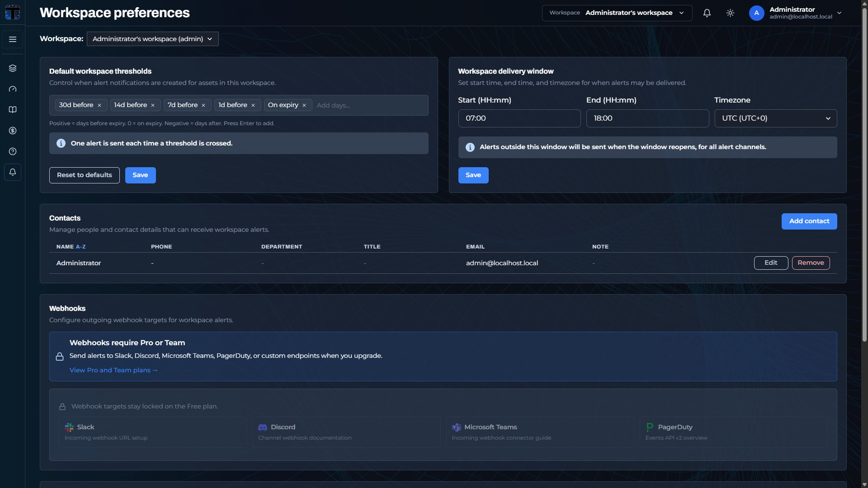Click the user avatar A icon
The width and height of the screenshot is (868, 488).
click(x=756, y=13)
